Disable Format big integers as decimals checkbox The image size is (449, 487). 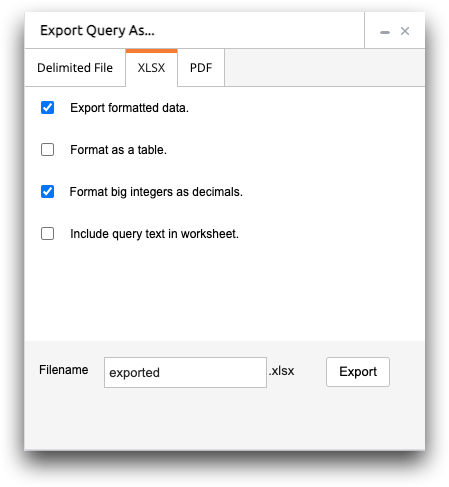[x=47, y=192]
